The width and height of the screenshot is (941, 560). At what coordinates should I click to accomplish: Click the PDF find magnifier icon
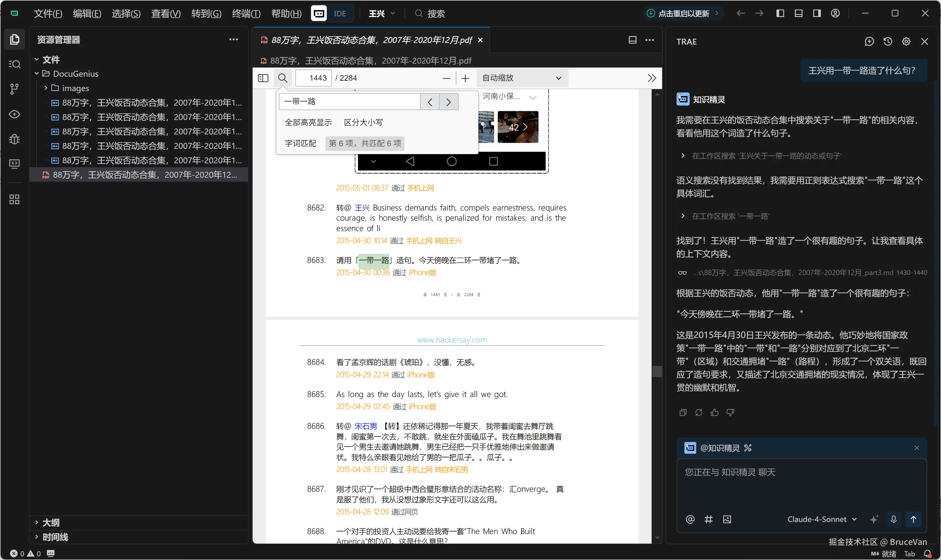pos(282,78)
